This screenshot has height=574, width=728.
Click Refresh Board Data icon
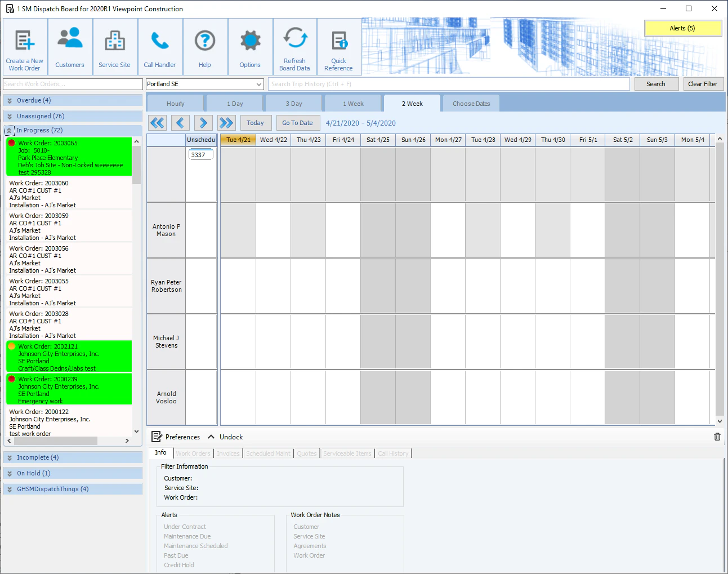(x=294, y=38)
